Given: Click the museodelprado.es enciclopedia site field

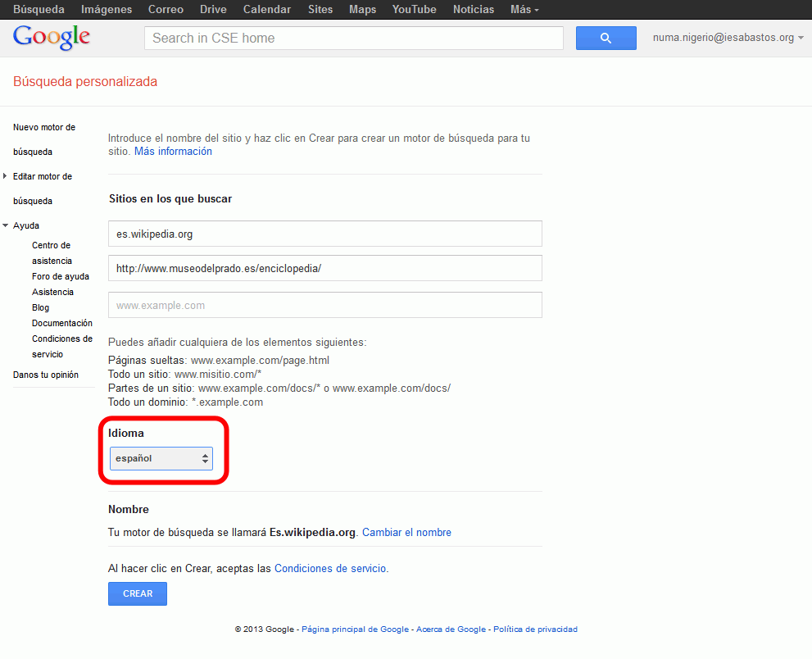Looking at the screenshot, I should click(324, 268).
